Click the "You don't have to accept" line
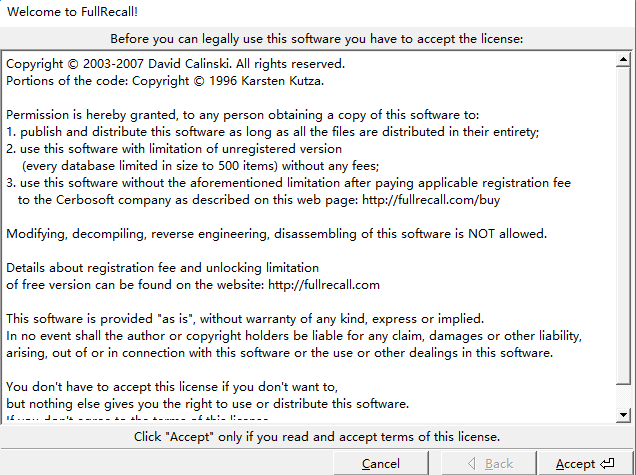Screen dimensions: 636x475 [173, 386]
